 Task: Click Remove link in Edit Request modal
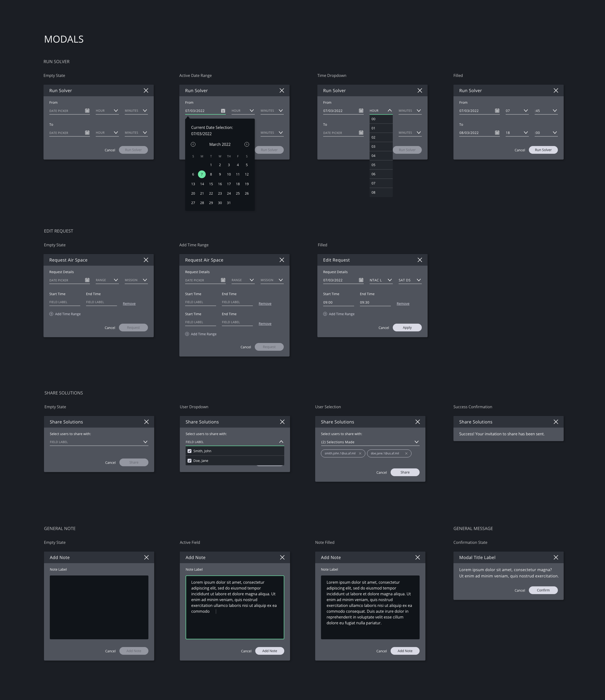point(403,304)
